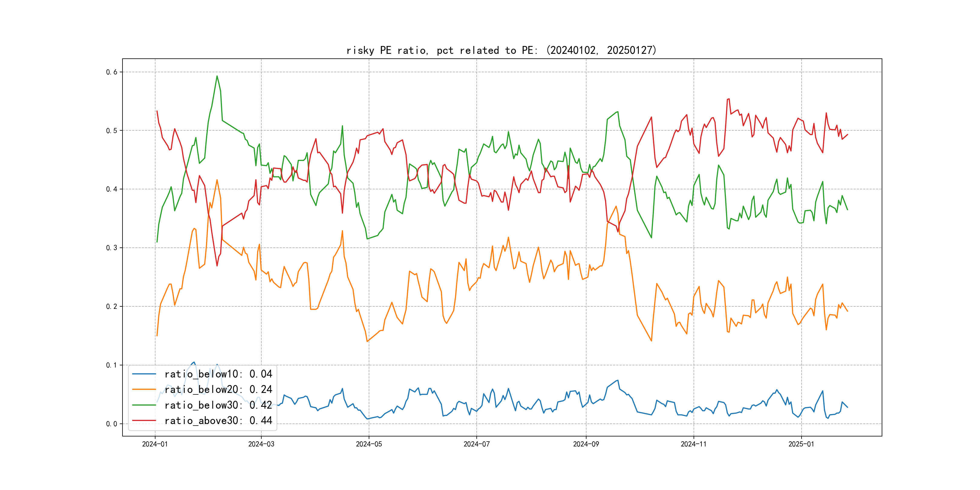Select the ratio_above30: 0.44 legend label
This screenshot has height=490, width=980.
click(x=218, y=421)
